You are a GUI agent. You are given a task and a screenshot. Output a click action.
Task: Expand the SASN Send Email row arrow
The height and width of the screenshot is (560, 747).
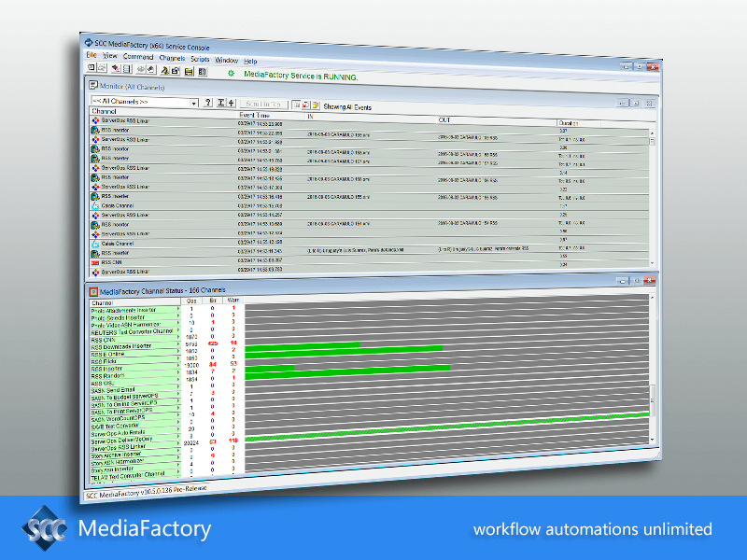click(178, 386)
